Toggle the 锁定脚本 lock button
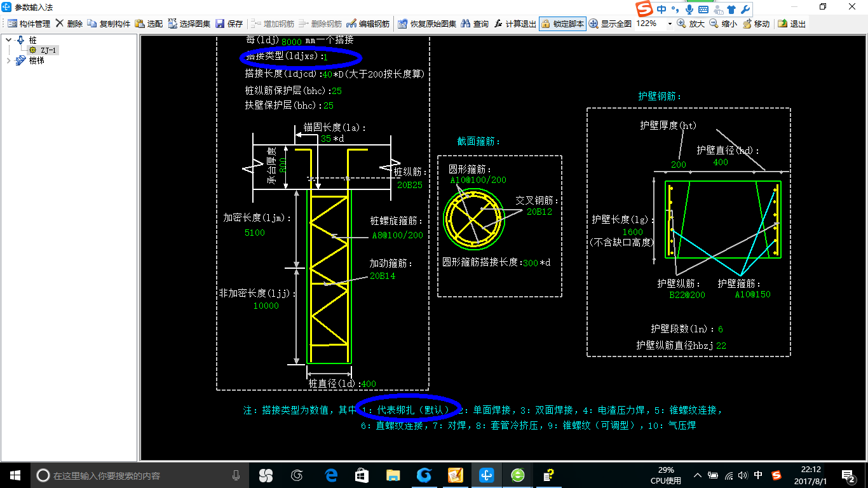The width and height of the screenshot is (868, 488). 562,24
